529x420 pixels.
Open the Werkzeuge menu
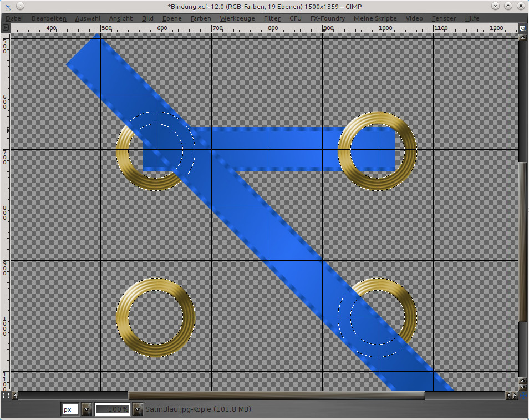point(237,18)
